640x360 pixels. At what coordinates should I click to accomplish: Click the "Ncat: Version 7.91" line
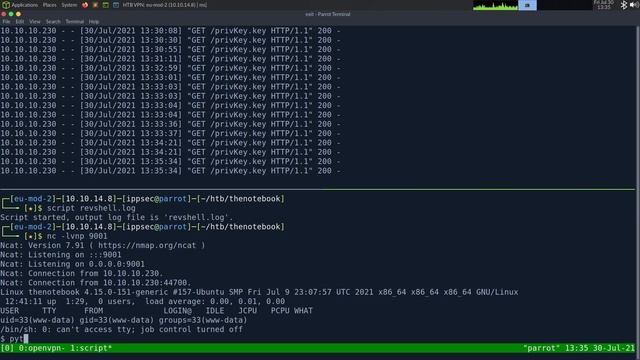(102, 246)
